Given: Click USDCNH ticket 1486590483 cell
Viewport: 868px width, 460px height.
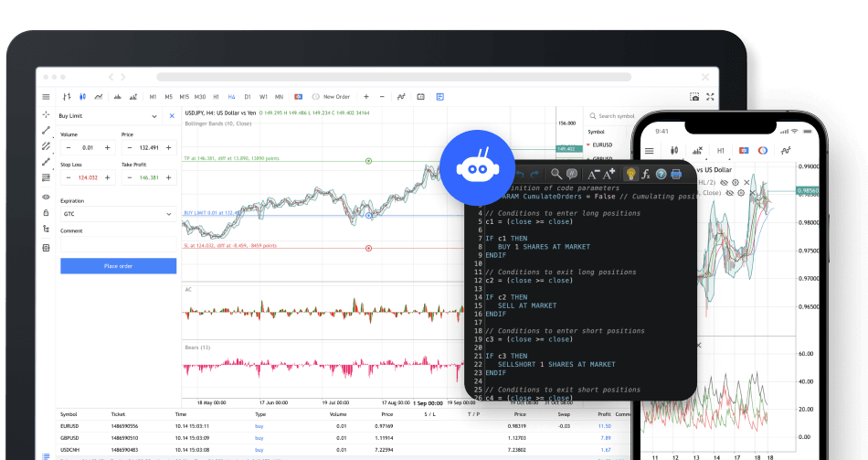Looking at the screenshot, I should coord(124,450).
